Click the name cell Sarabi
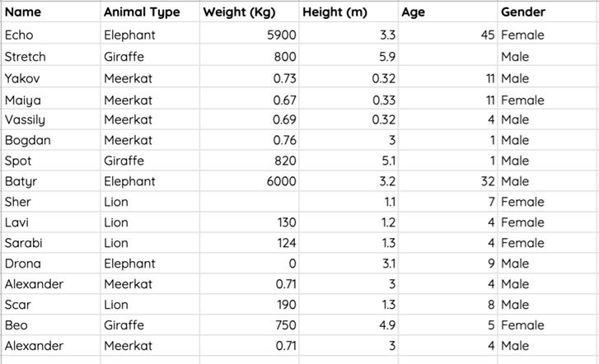The image size is (599, 364). coord(49,243)
